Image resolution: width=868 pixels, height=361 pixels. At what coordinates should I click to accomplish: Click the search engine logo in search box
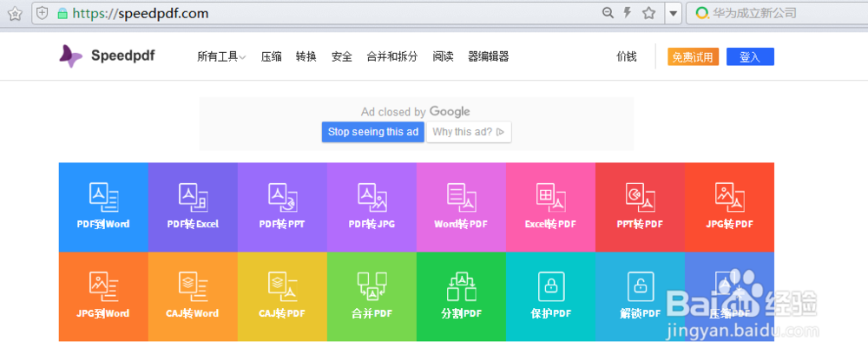[702, 13]
